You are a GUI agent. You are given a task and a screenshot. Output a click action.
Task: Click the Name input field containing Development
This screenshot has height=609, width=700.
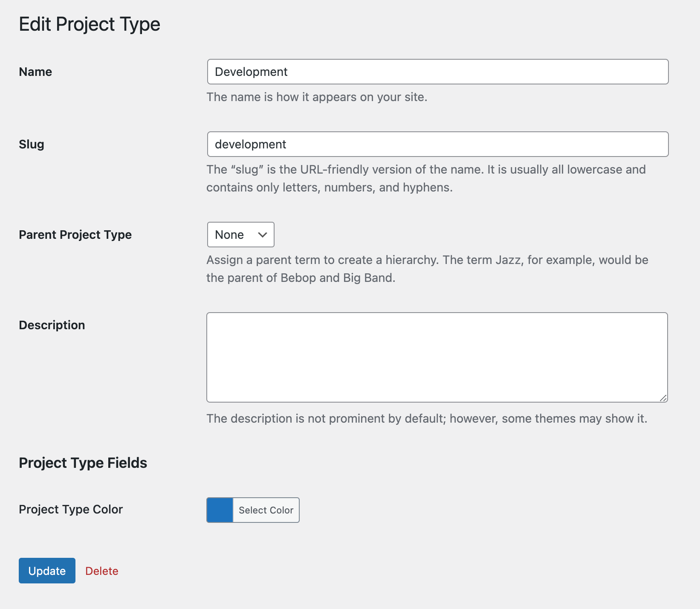pos(438,72)
